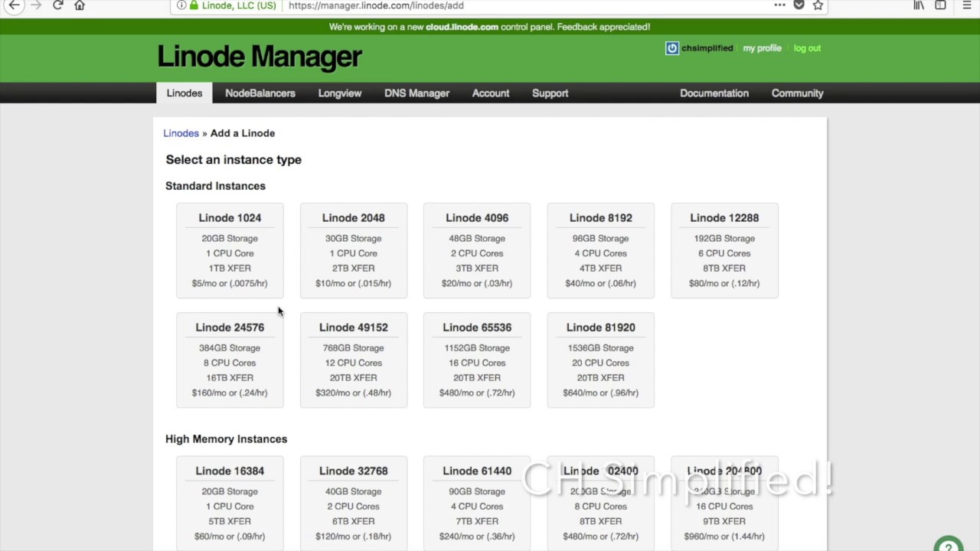This screenshot has height=551, width=980.
Task: Choose the Linode 4096 instance card
Action: (x=477, y=250)
